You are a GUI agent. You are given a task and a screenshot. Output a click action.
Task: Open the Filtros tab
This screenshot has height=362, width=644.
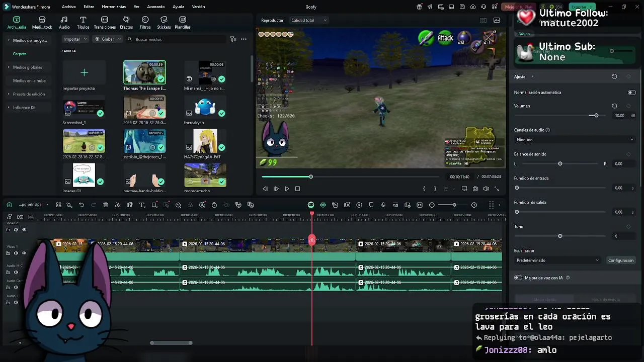tap(145, 23)
